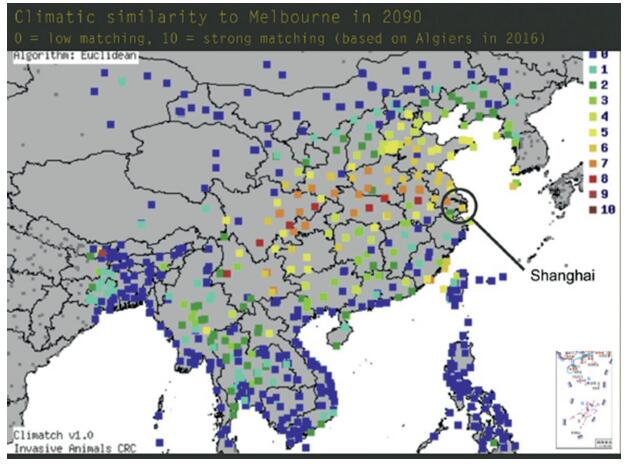Viewport: 629px width, 465px height.
Task: Choose the gold legend swatch for 6
Action: (x=591, y=147)
